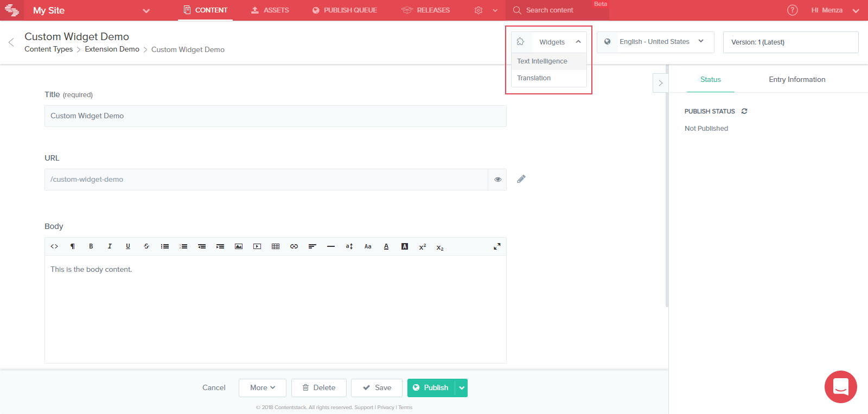Go back using the left arrow
Screen dimensions: 868x414
coord(11,42)
